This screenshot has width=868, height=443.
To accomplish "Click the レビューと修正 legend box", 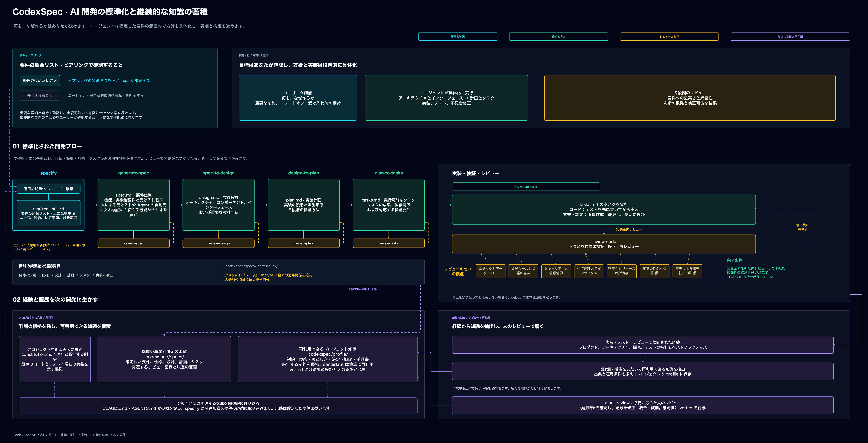I will click(x=669, y=36).
